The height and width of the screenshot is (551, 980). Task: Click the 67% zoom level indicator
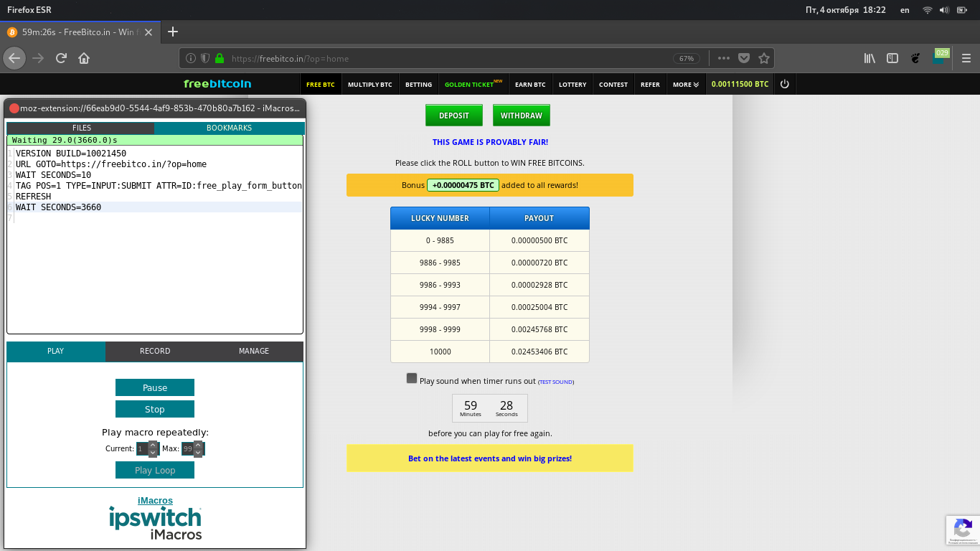tap(687, 58)
